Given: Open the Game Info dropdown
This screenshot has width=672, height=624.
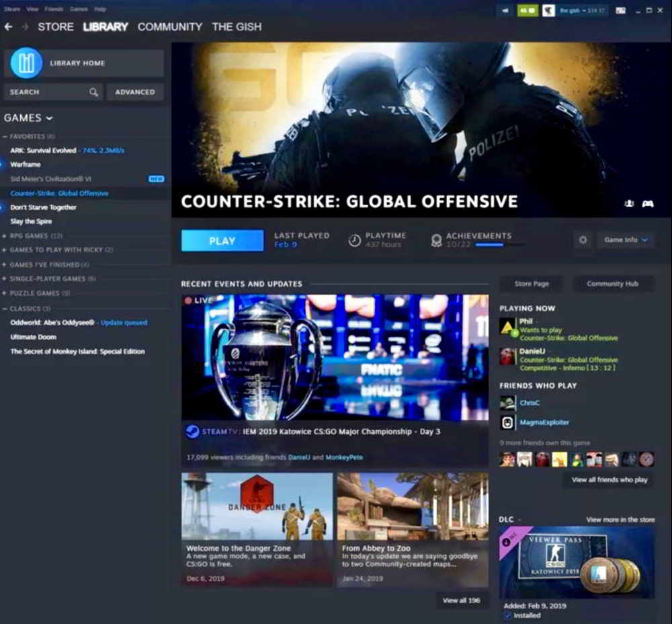Looking at the screenshot, I should tap(626, 240).
